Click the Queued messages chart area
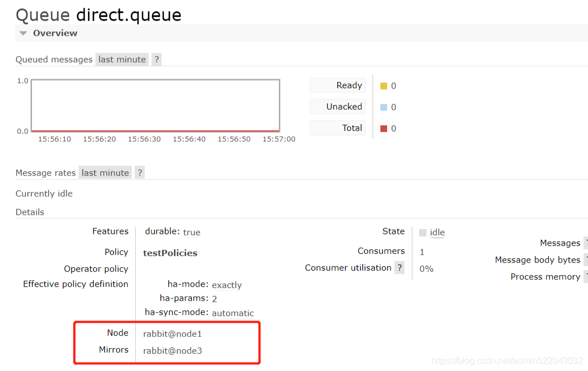This screenshot has height=371, width=588. click(155, 106)
